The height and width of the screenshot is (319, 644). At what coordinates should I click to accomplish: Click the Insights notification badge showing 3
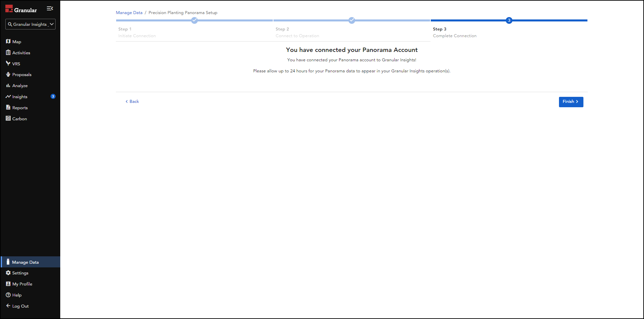pyautogui.click(x=53, y=97)
